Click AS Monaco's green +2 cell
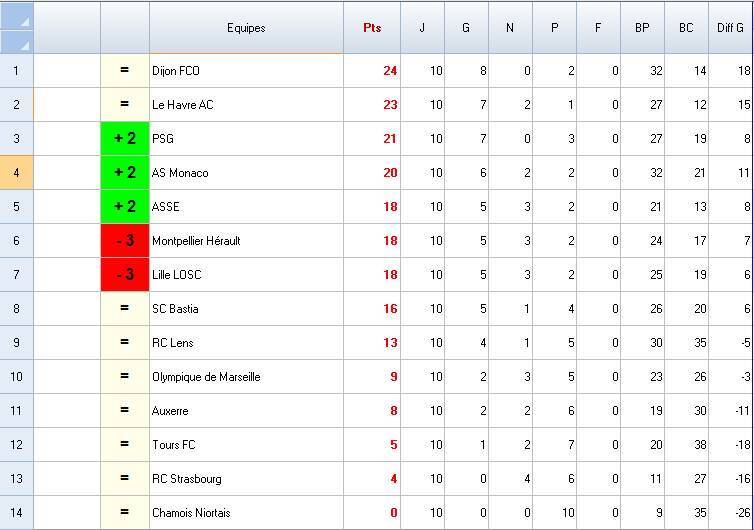754x530 pixels. click(x=125, y=173)
